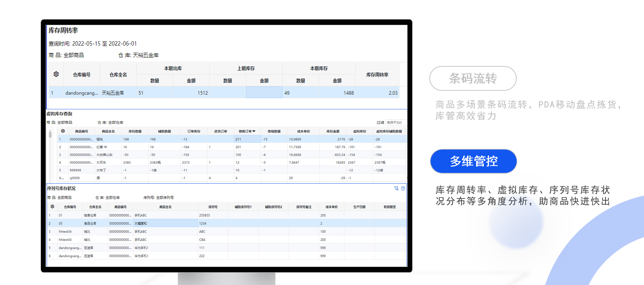Select the highlighted 销售订单 cell 211

(x=248, y=139)
